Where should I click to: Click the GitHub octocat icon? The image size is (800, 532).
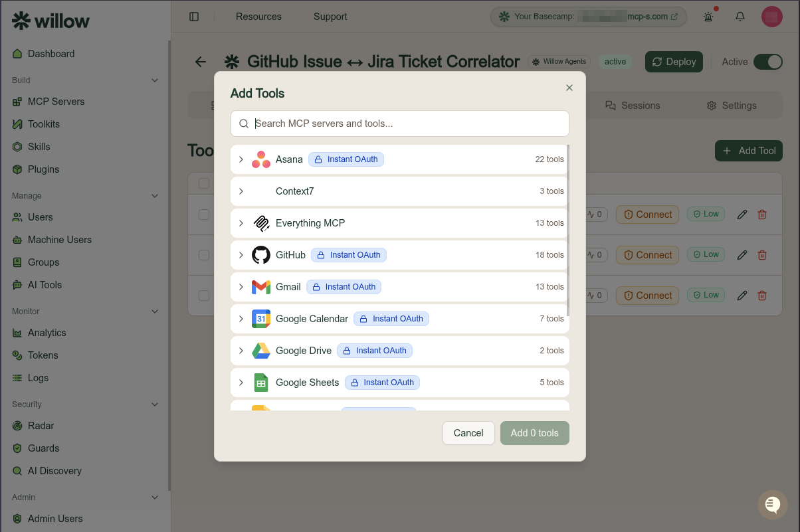point(261,255)
